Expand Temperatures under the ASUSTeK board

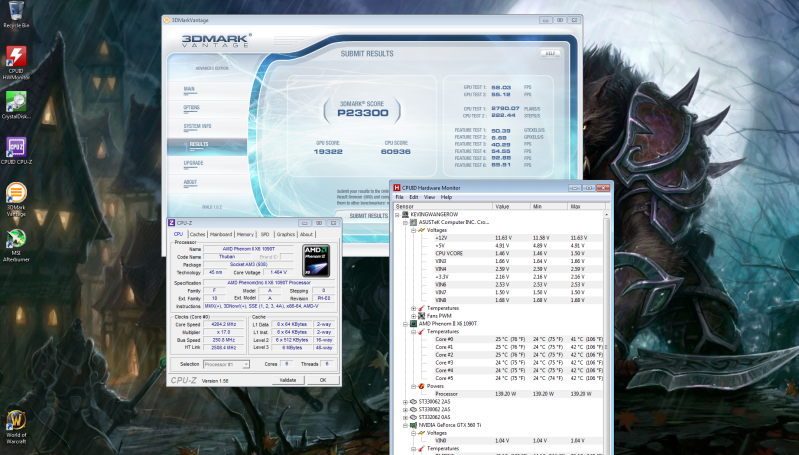[x=414, y=308]
